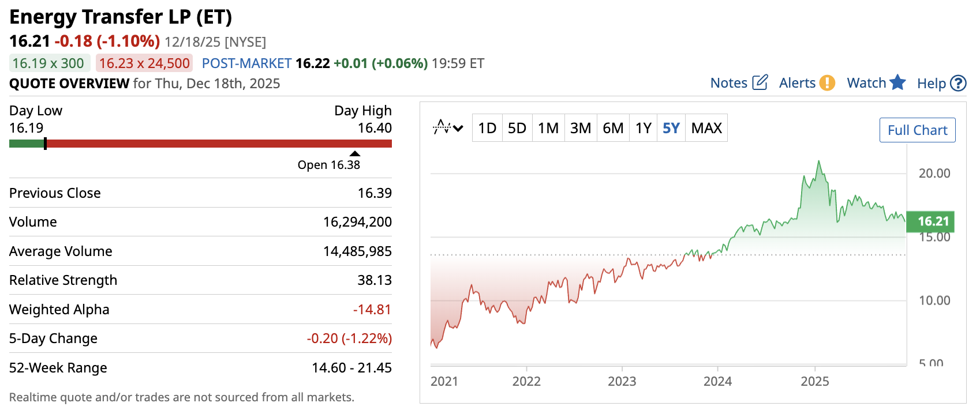Show the 1Y chart period

pos(644,128)
